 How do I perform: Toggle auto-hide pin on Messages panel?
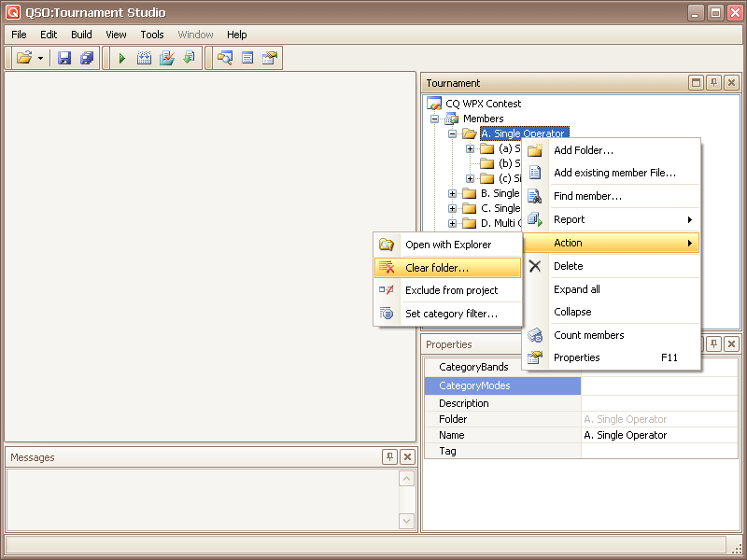point(389,457)
